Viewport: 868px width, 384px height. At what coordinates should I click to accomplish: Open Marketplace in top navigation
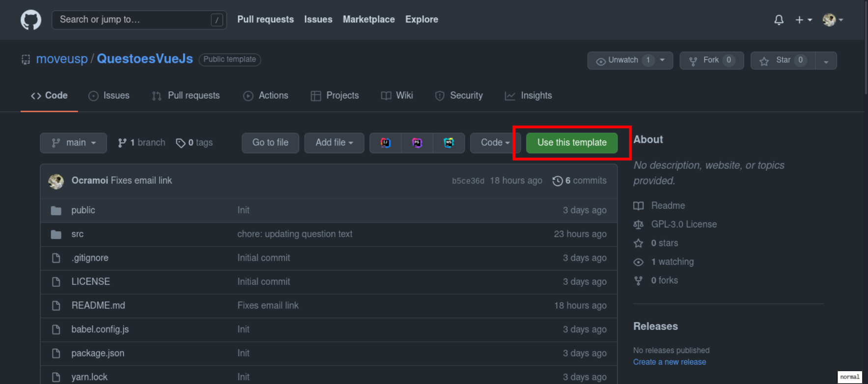pyautogui.click(x=369, y=19)
